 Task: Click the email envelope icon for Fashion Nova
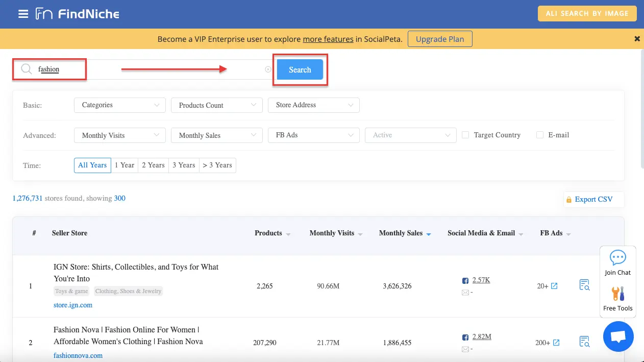click(x=464, y=349)
